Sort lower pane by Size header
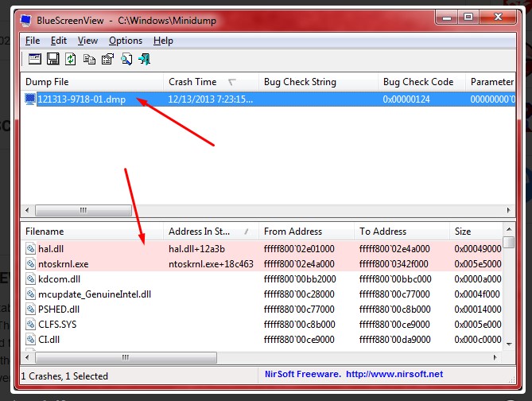This screenshot has height=401, width=532. point(476,232)
